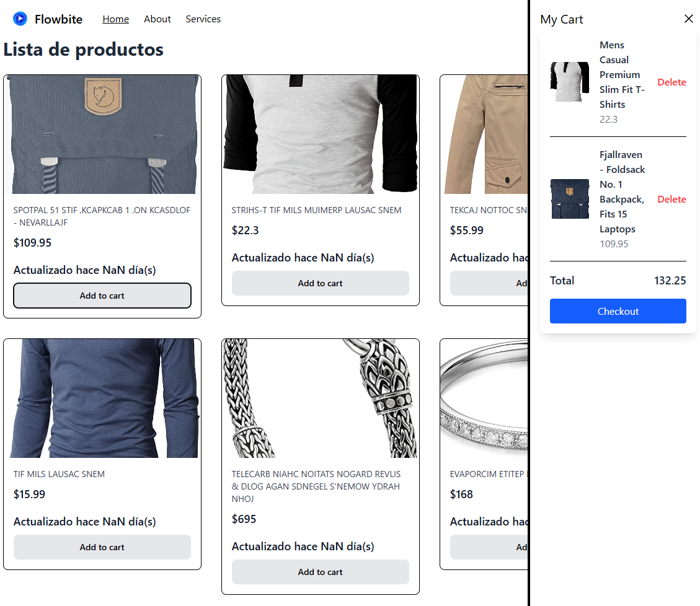The image size is (700, 606).
Task: Open the beige jacket product image
Action: pos(484,134)
